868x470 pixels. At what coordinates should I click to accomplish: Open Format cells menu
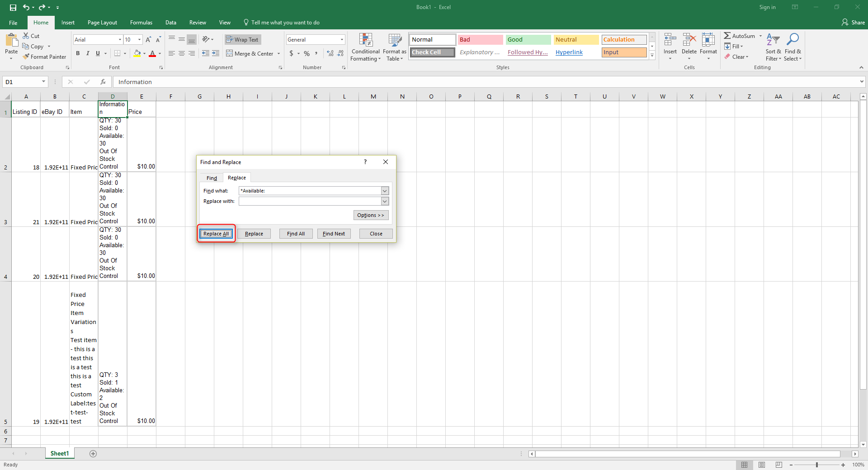pyautogui.click(x=708, y=47)
